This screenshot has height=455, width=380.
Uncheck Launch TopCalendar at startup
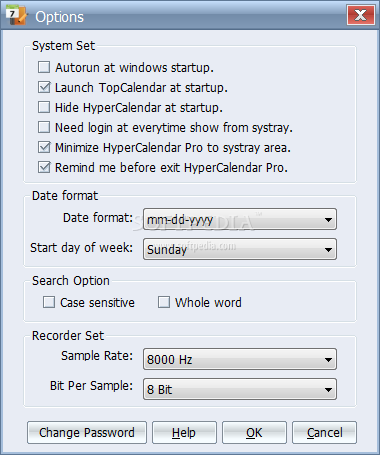click(44, 87)
